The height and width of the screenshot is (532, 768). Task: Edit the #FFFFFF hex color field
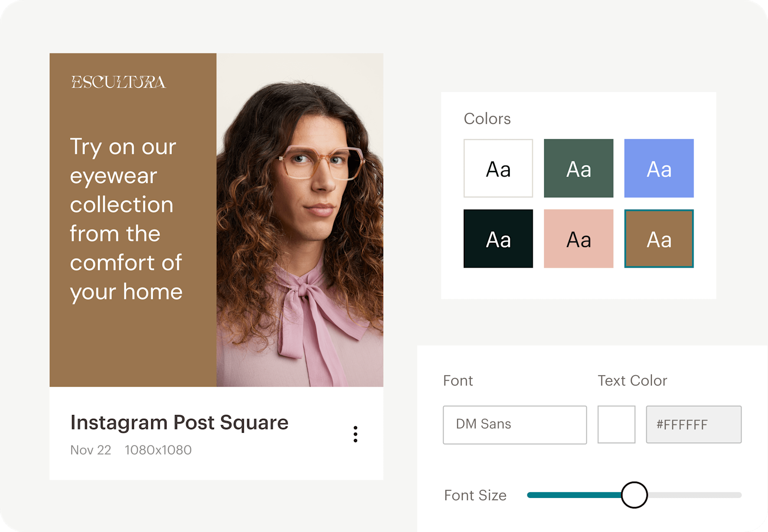click(x=693, y=424)
